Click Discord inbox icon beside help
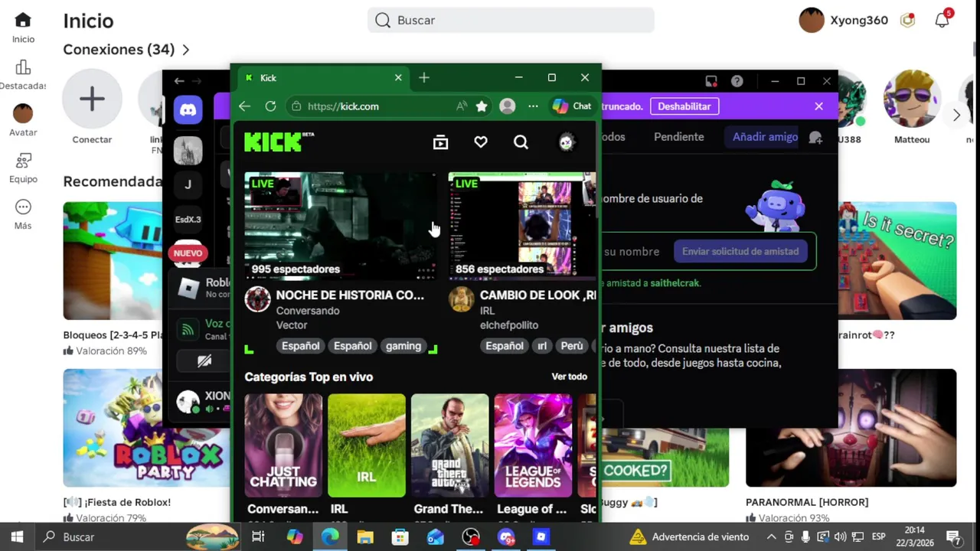The image size is (980, 551). [x=711, y=81]
